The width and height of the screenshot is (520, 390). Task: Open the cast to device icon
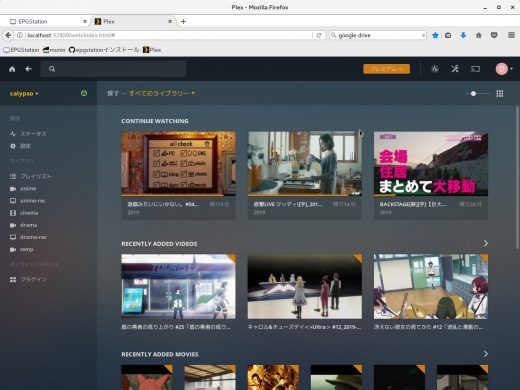475,69
